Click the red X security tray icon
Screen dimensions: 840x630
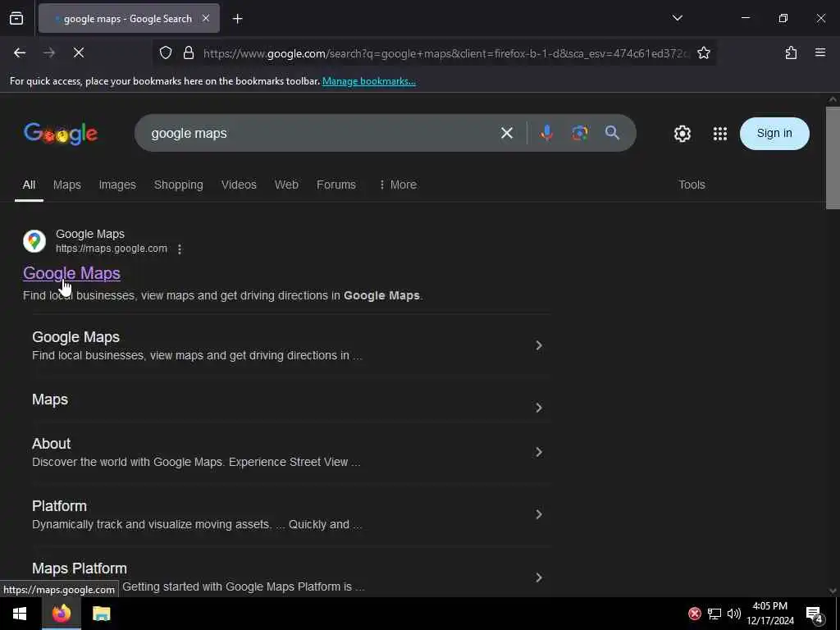click(x=694, y=614)
